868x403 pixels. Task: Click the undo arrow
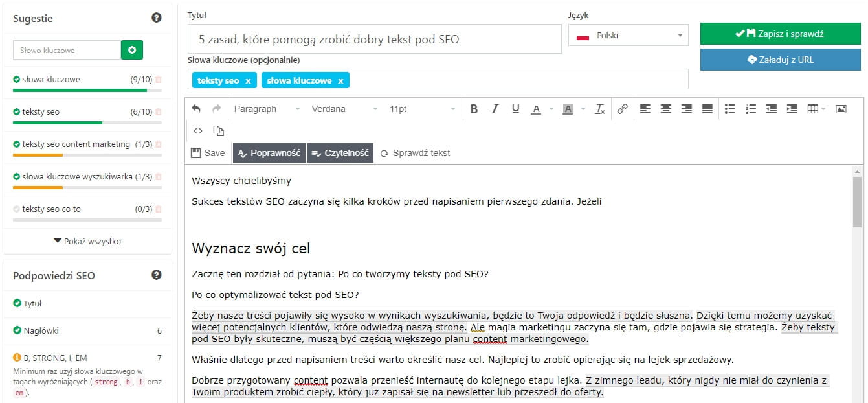point(196,109)
